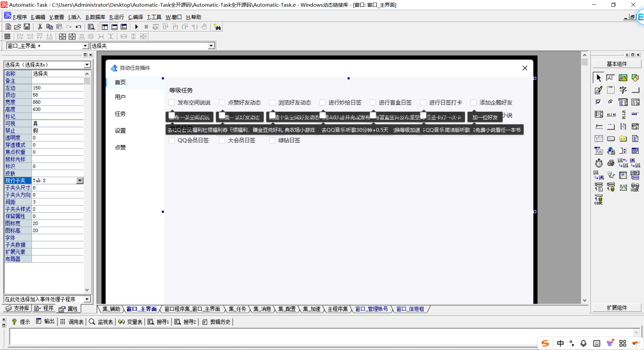
Task: Click the 宽度 property value field
Action: [x=57, y=102]
